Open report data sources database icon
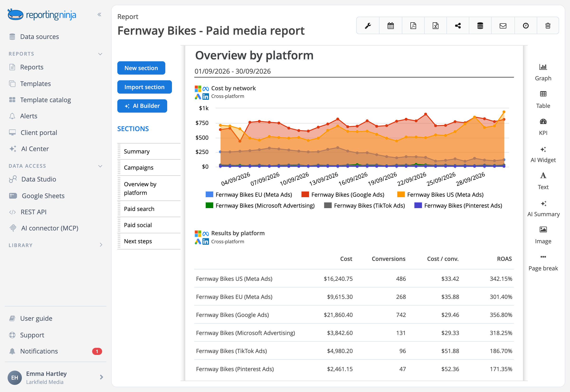The height and width of the screenshot is (392, 570). 480,26
